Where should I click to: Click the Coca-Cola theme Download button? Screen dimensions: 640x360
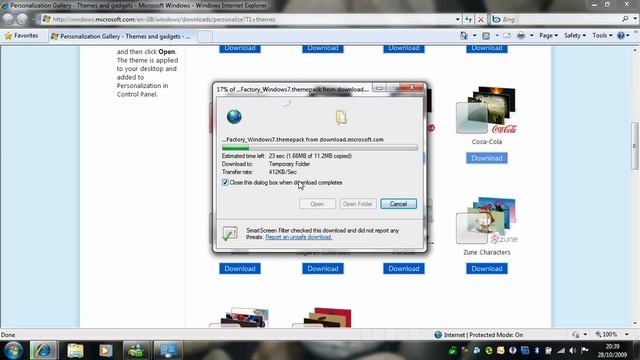click(487, 158)
